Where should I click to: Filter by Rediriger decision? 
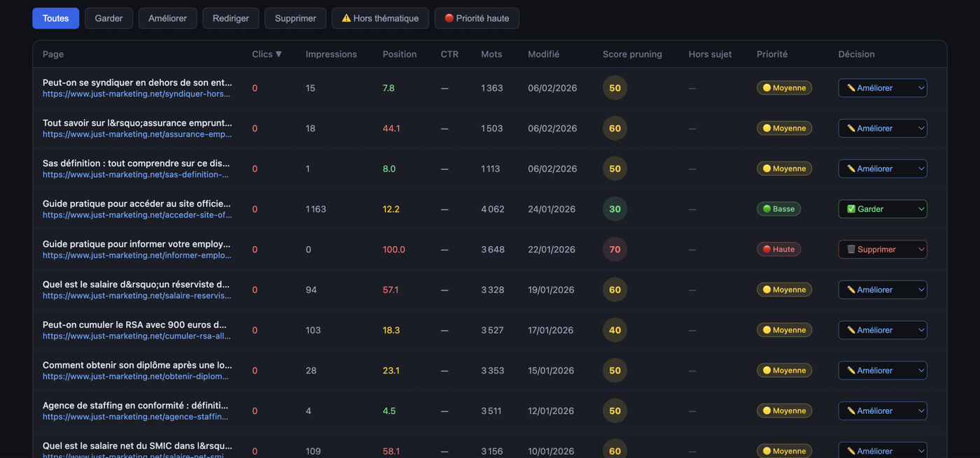click(230, 18)
